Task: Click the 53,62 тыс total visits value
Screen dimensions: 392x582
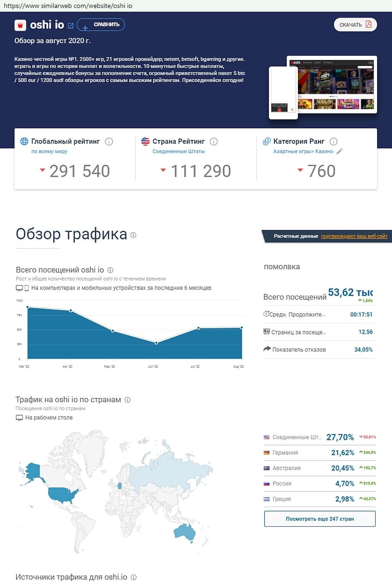Action: coord(350,292)
